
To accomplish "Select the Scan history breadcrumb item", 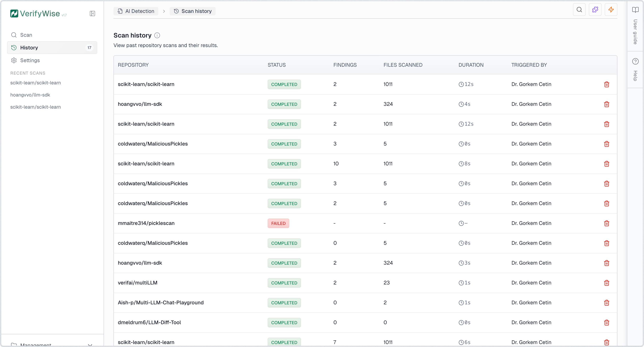I will pos(192,11).
